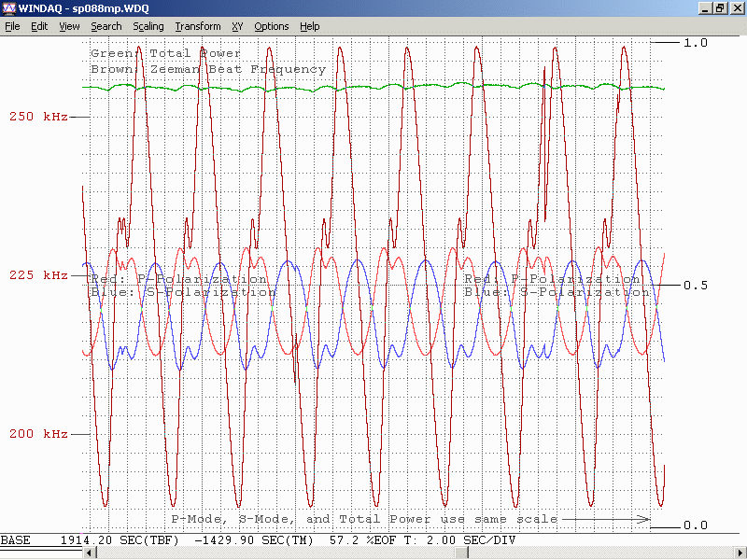
Task: Click the horizontal scrollbar thumb
Action: point(463,553)
